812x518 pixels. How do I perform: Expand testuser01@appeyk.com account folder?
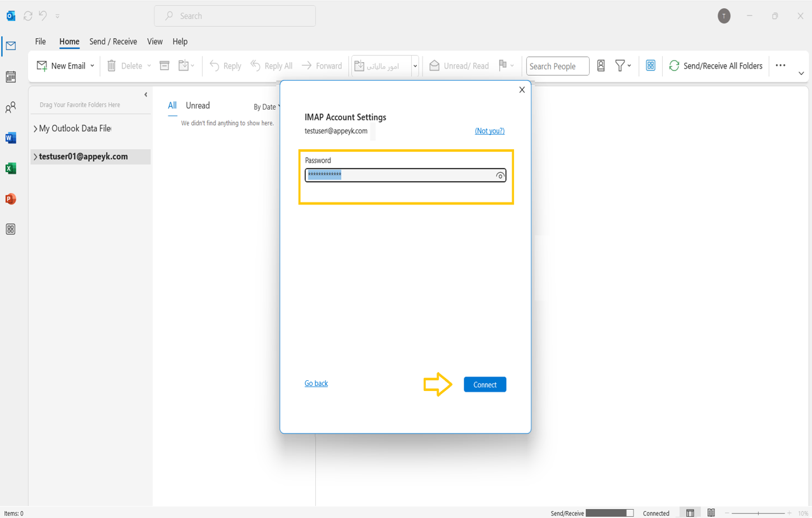point(35,157)
